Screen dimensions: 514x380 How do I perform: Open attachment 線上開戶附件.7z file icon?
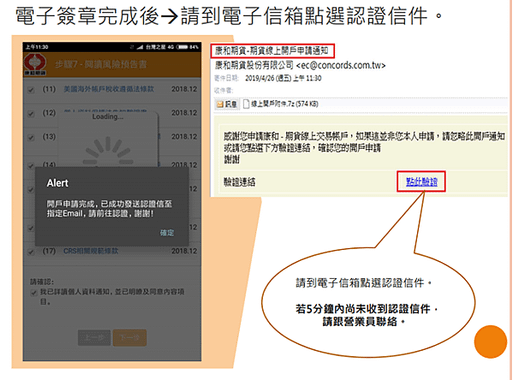pos(246,104)
